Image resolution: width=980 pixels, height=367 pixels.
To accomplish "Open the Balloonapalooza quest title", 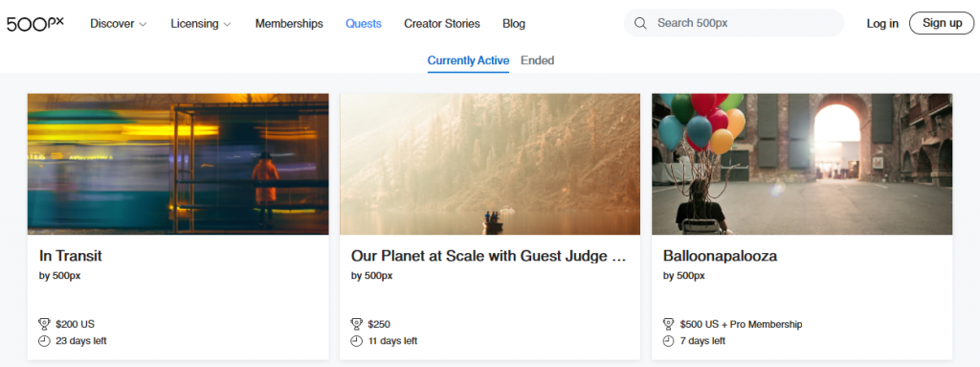I will (x=720, y=256).
